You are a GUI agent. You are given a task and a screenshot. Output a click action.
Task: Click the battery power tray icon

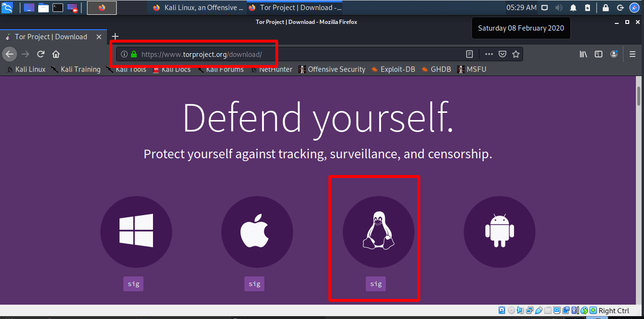coord(588,8)
